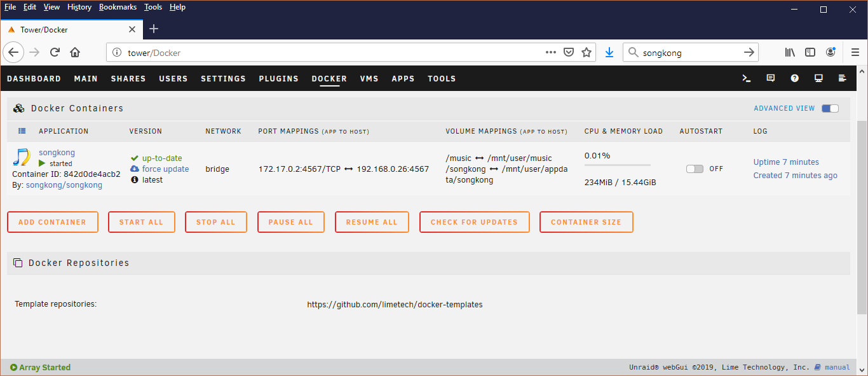Open the system info monitor icon
Viewport: 868px width, 376px height.
coord(818,78)
